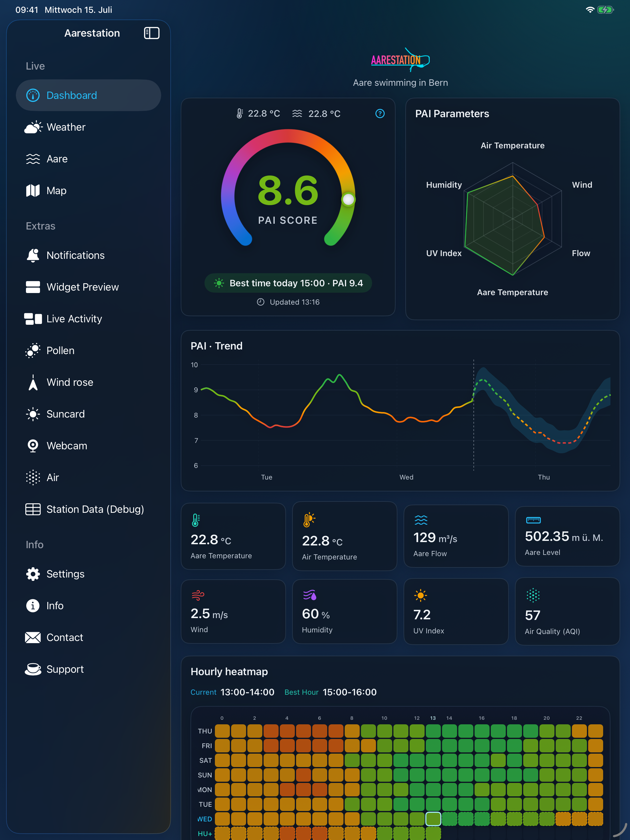This screenshot has height=840, width=630.
Task: Open the Aare Level 502.35 card
Action: (x=567, y=536)
